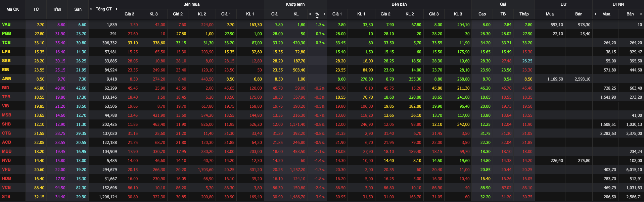Viewport: 644px width, 202px height.
Task: Click SHB total value 202,425
Action: [x=110, y=124]
